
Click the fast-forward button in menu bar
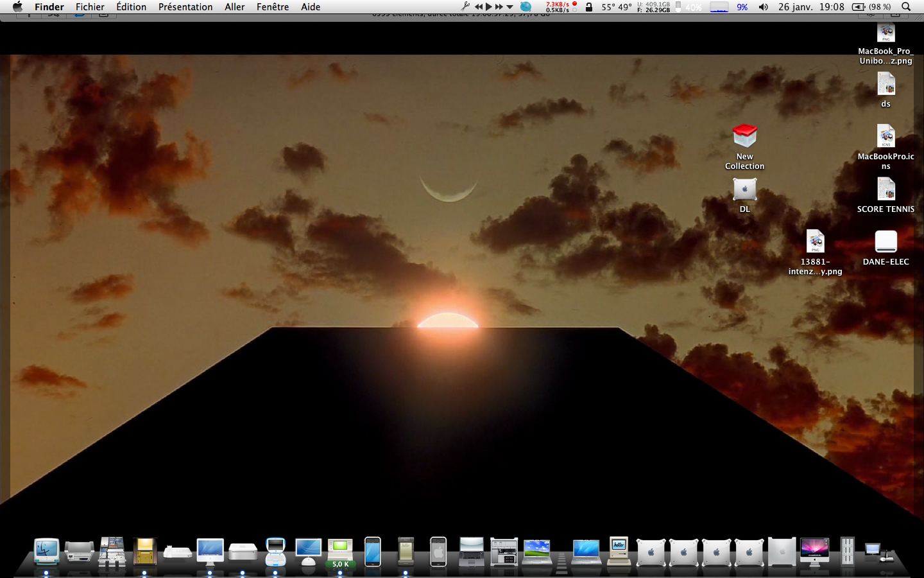(499, 6)
